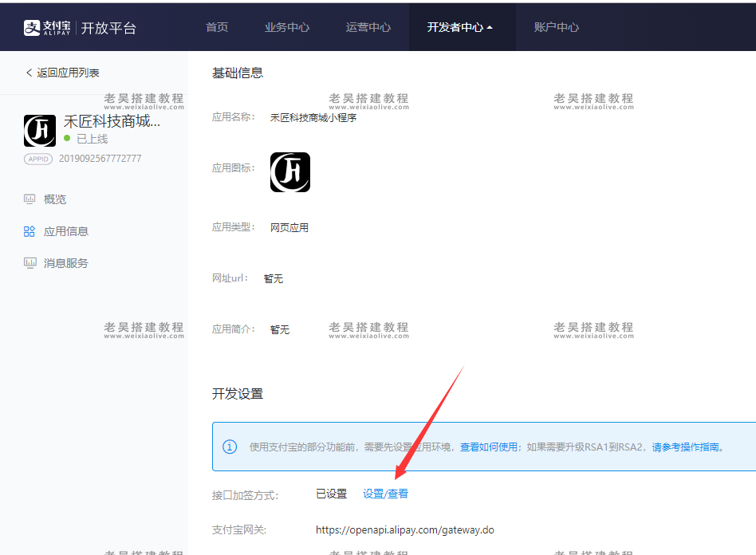Click the APPID badge icon
This screenshot has width=756, height=555.
pos(38,159)
